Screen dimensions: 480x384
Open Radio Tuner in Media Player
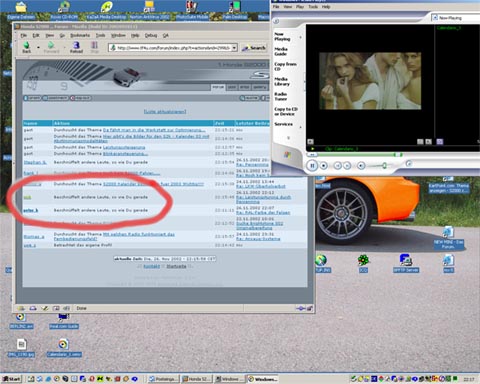click(281, 96)
